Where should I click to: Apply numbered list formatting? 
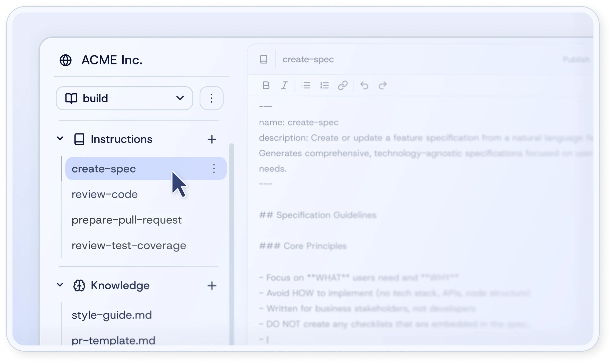pos(324,85)
